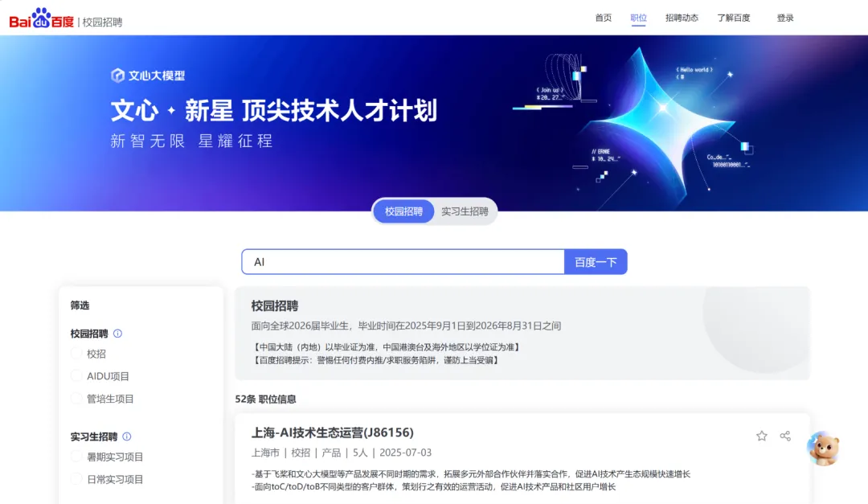868x504 pixels.
Task: Go to 首页 in top navigation
Action: tap(604, 18)
